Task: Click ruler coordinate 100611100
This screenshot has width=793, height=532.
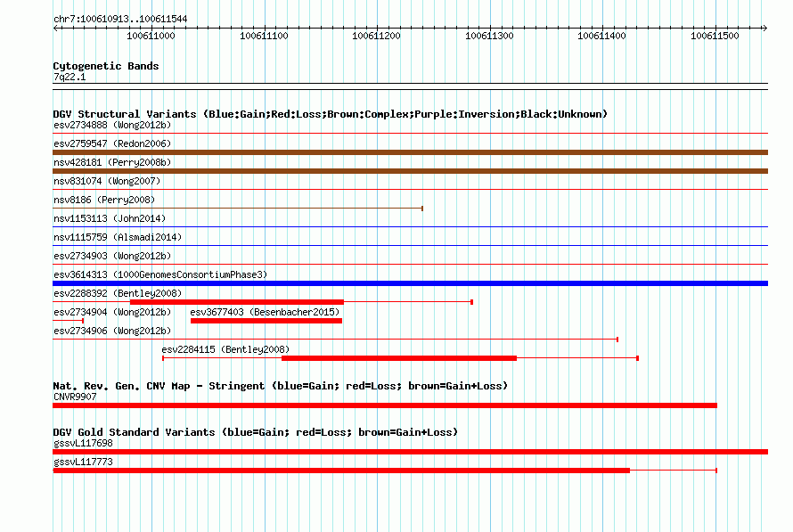Action: pos(264,36)
